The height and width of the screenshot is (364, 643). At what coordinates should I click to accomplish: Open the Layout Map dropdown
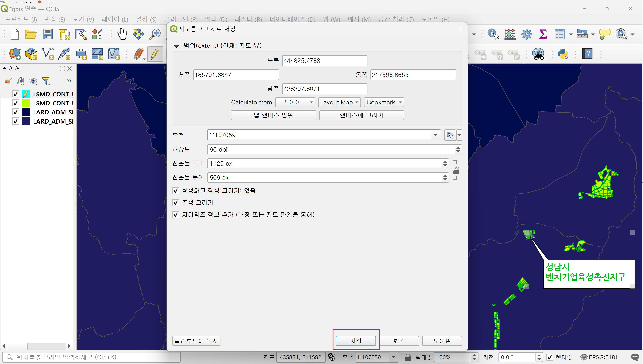[339, 102]
